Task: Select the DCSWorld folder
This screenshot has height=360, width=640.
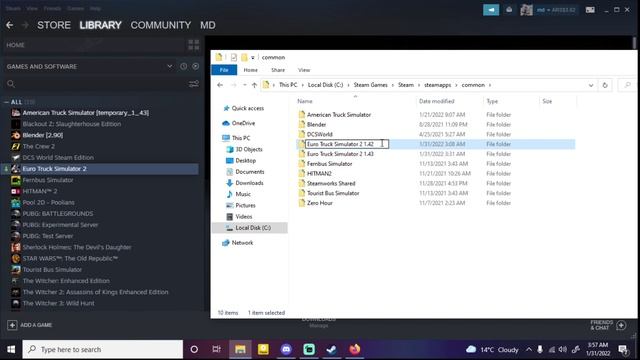Action: coord(320,134)
